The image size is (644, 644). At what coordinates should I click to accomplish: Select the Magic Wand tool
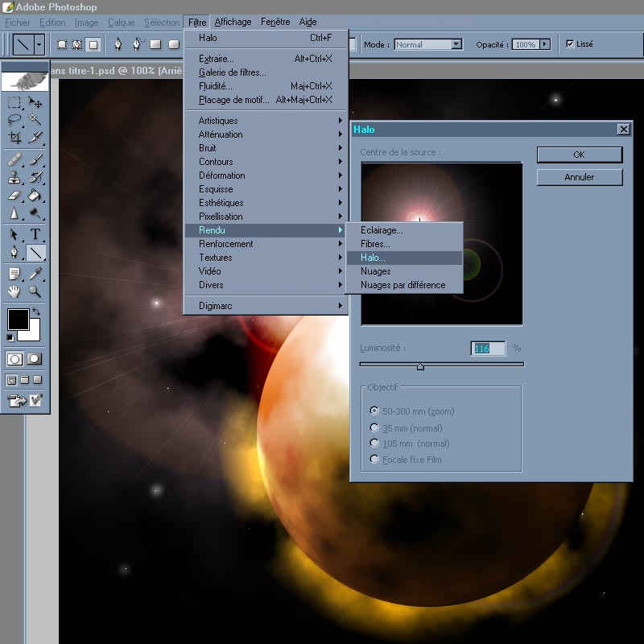(35, 119)
